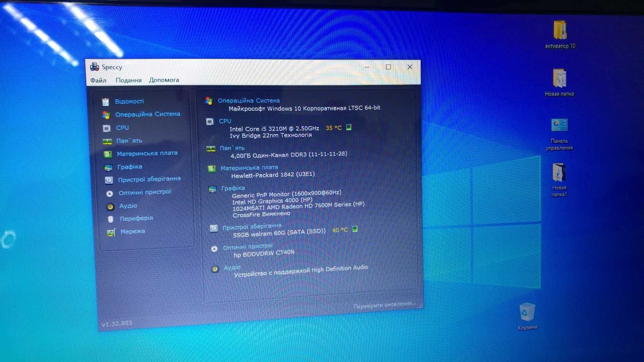Image resolution: width=644 pixels, height=362 pixels.
Task: Open the активатор 10 desktop folder
Action: pyautogui.click(x=560, y=35)
